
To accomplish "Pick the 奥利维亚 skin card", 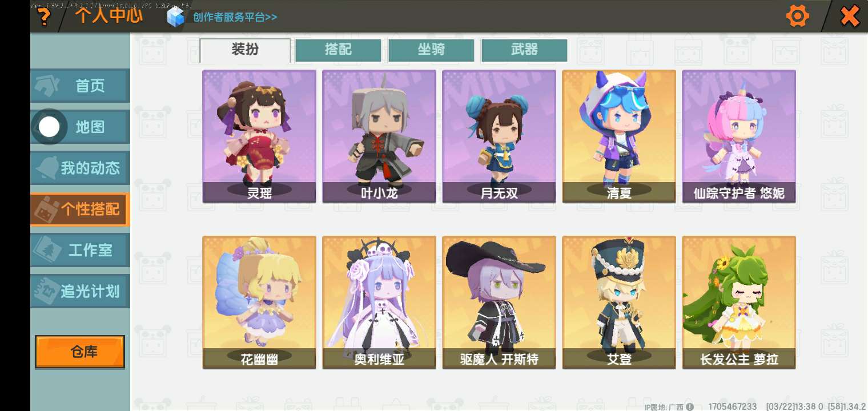I will 379,303.
